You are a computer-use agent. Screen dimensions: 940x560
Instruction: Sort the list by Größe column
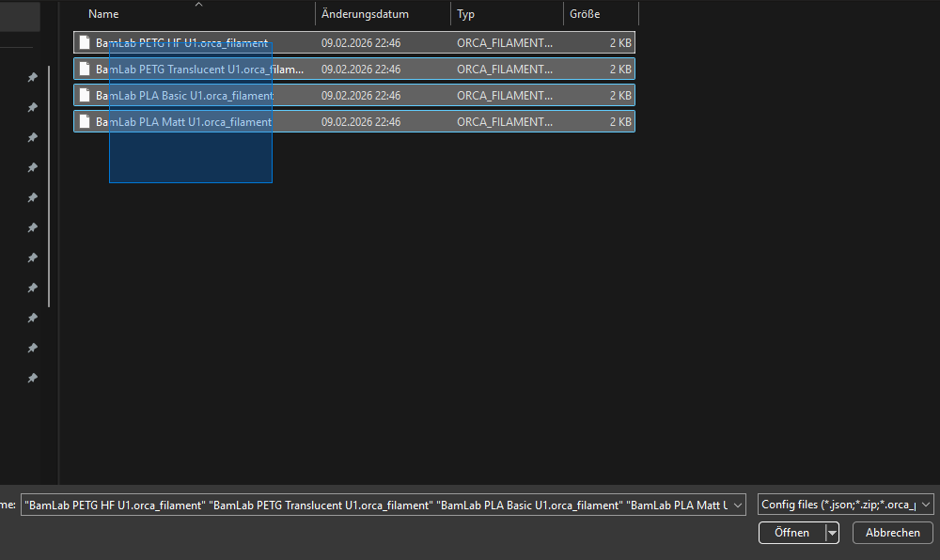point(585,15)
